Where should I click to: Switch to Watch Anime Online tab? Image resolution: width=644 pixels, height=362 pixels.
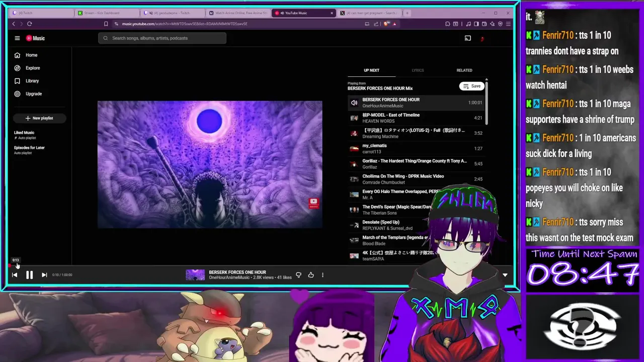238,13
